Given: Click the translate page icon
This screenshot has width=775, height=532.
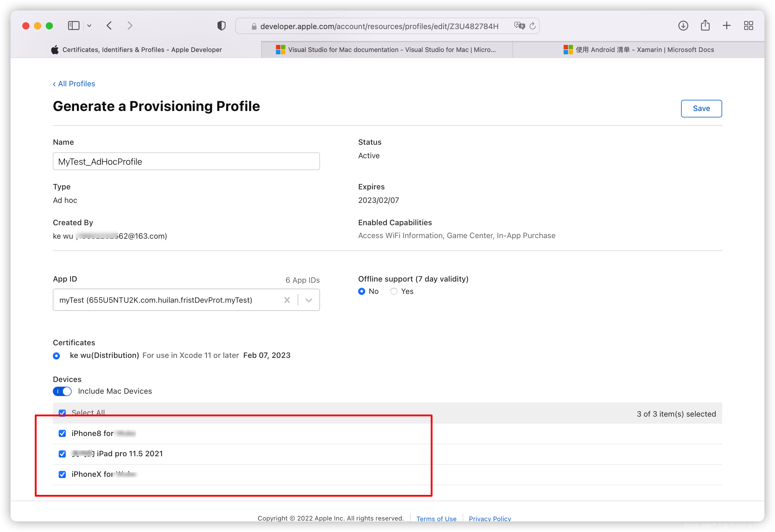Looking at the screenshot, I should 519,26.
